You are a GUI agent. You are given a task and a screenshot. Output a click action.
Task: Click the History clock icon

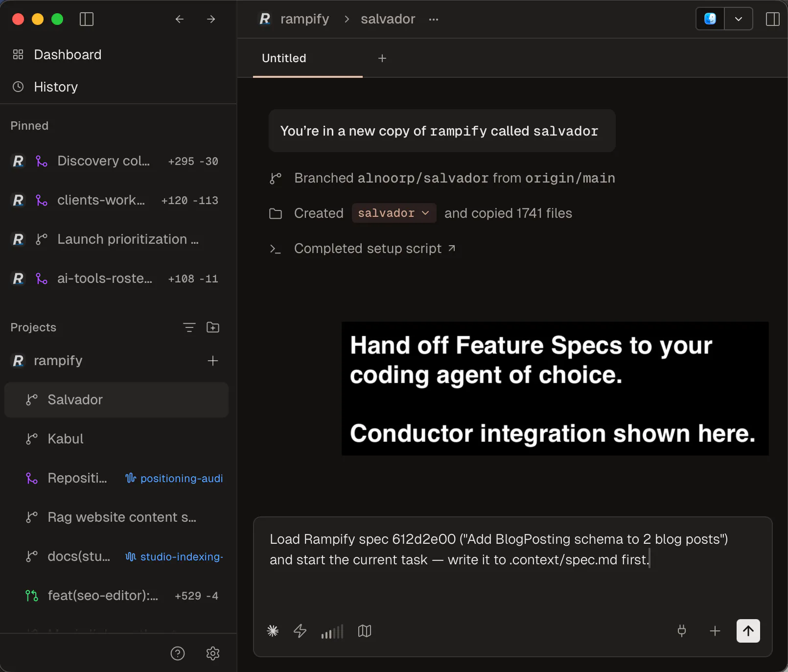click(18, 87)
